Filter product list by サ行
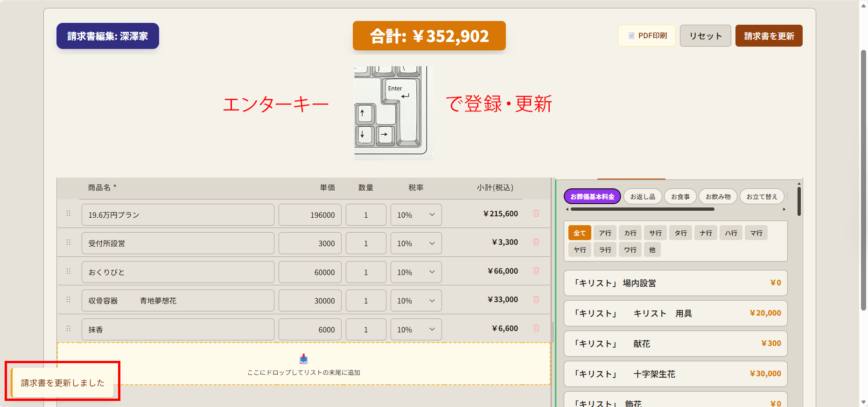This screenshot has width=868, height=407. 656,233
